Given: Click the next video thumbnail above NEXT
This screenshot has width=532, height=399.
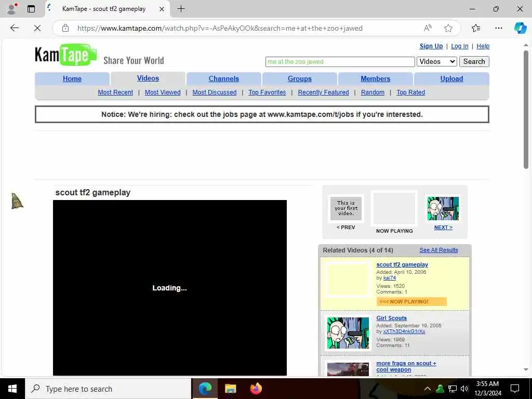Looking at the screenshot, I should point(443,209).
